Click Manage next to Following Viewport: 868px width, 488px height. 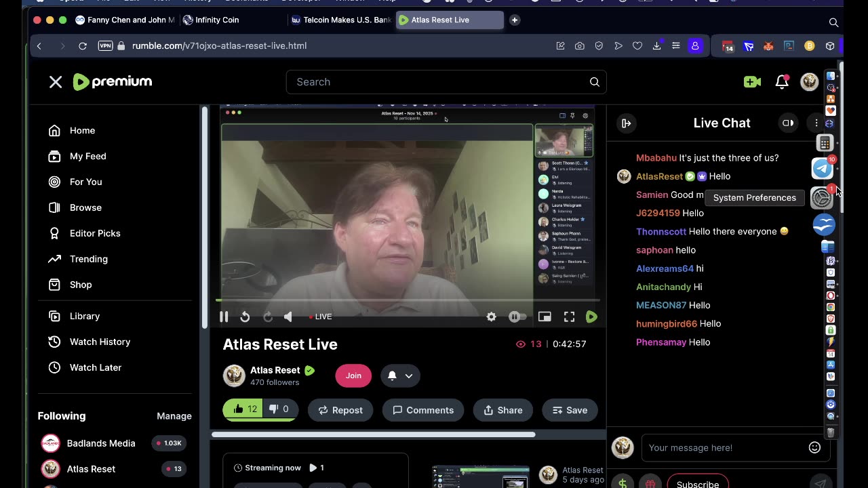click(174, 416)
